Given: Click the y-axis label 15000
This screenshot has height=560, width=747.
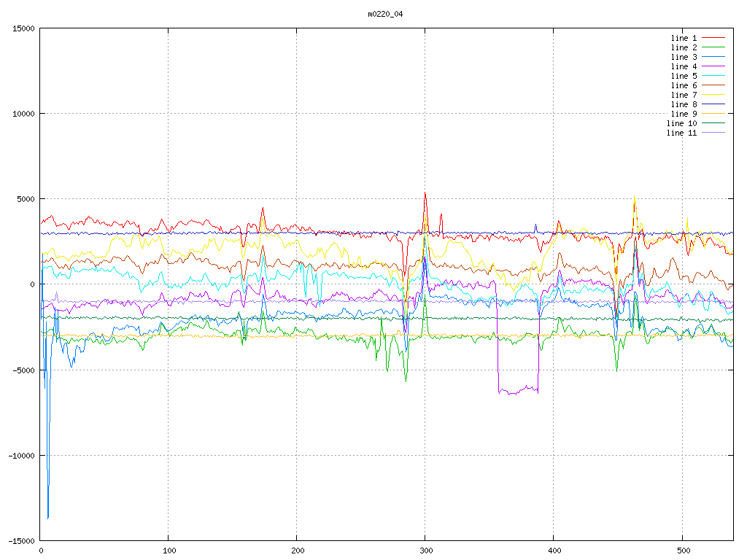Looking at the screenshot, I should [x=24, y=28].
